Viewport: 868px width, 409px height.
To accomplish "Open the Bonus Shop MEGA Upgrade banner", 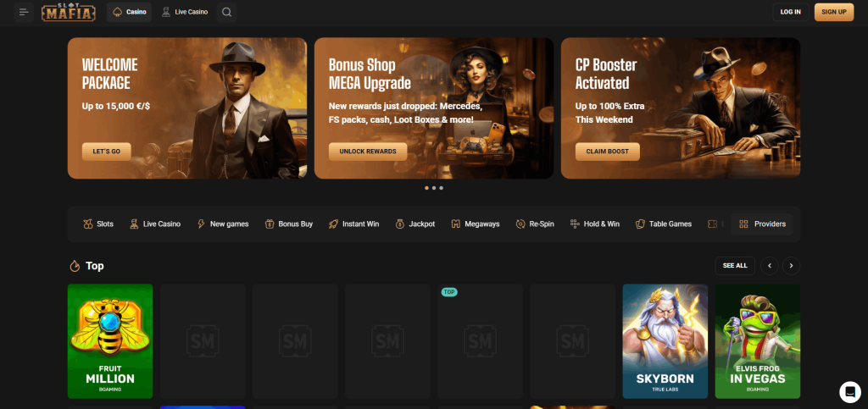I will pos(434,108).
